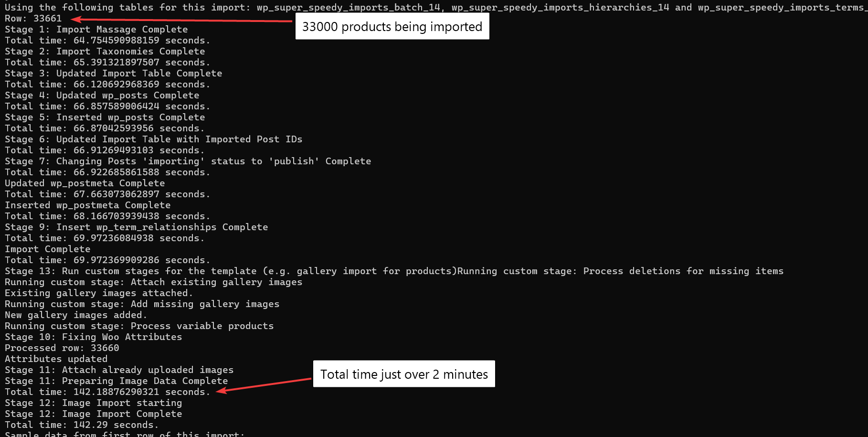Click the red arrowhead pointing at Row: 33661
Screen dimensions: 868x437
tap(76, 19)
